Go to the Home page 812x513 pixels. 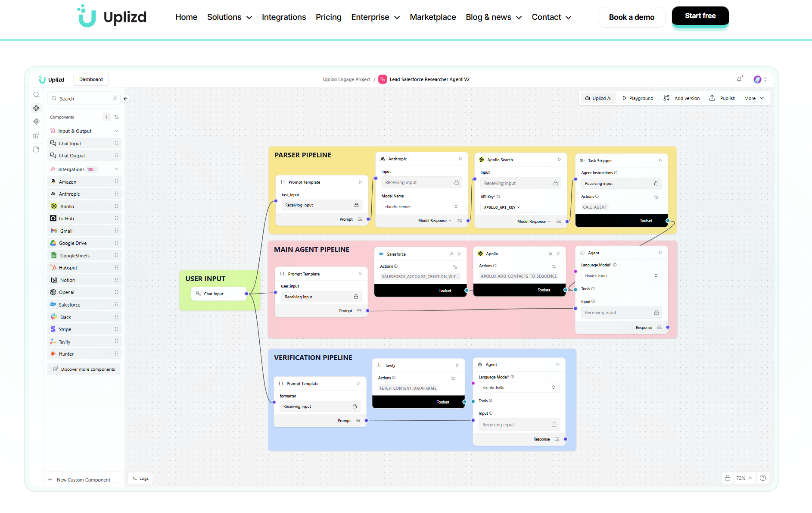[186, 17]
